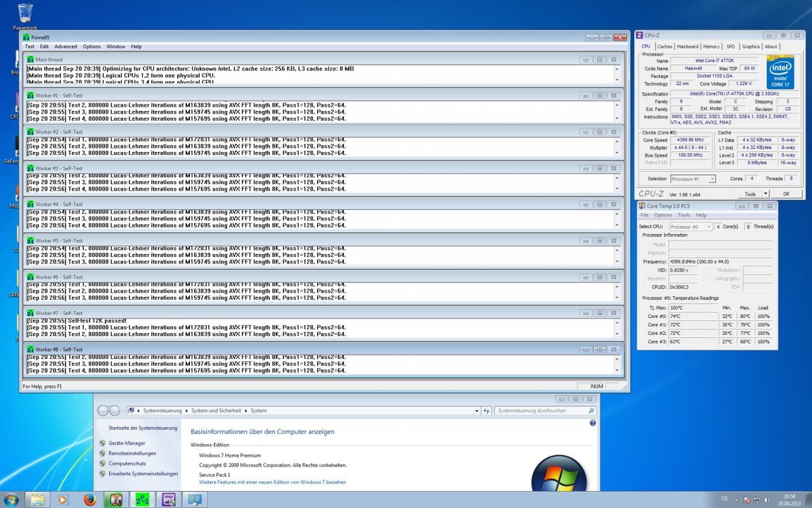Switch to the SPD tab in CPU-Z
This screenshot has height=508, width=812.
(x=731, y=46)
